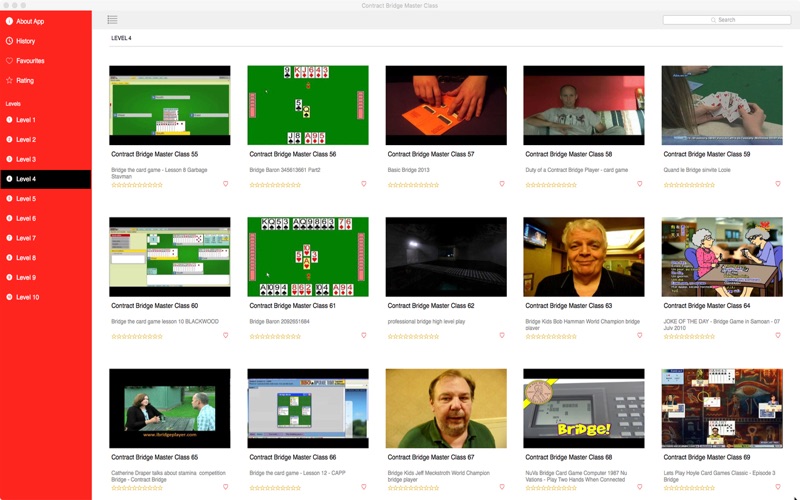Favourite Master Class 57 with heart icon
This screenshot has width=800, height=500.
click(502, 184)
